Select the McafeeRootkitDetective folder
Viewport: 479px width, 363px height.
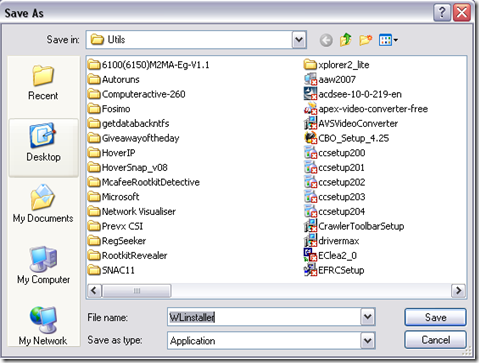pos(144,182)
